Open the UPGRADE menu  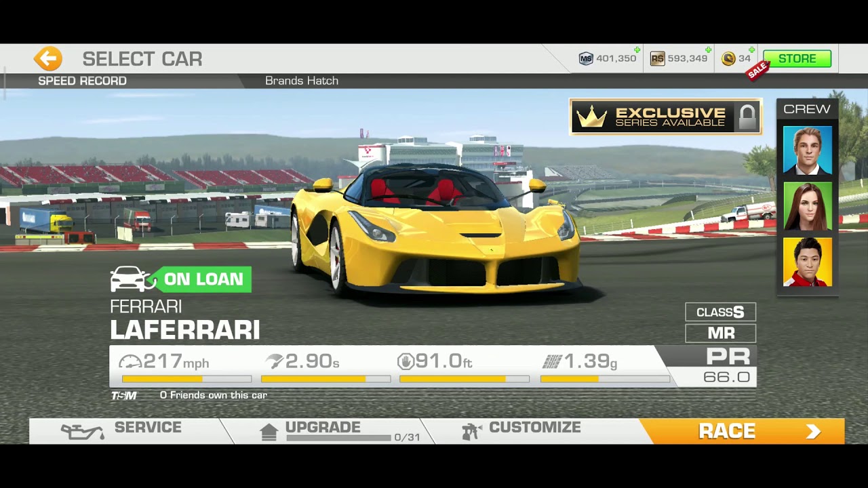coord(325,430)
